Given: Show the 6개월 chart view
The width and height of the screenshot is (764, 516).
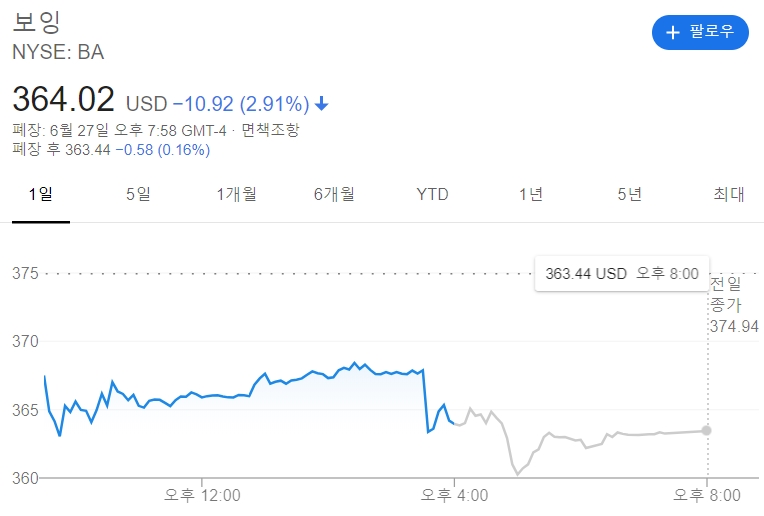Looking at the screenshot, I should tap(334, 194).
